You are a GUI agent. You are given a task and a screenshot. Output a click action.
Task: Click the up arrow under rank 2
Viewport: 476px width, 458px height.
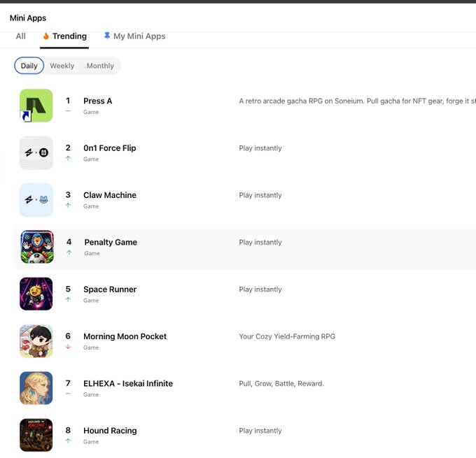point(68,158)
